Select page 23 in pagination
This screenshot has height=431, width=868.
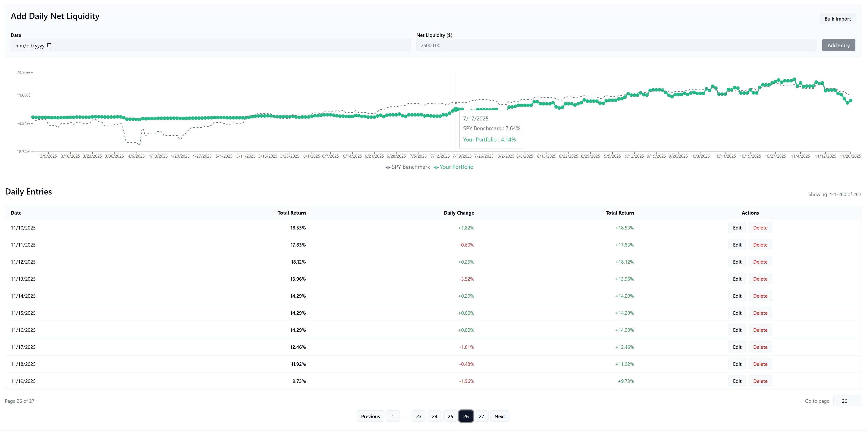coord(419,416)
